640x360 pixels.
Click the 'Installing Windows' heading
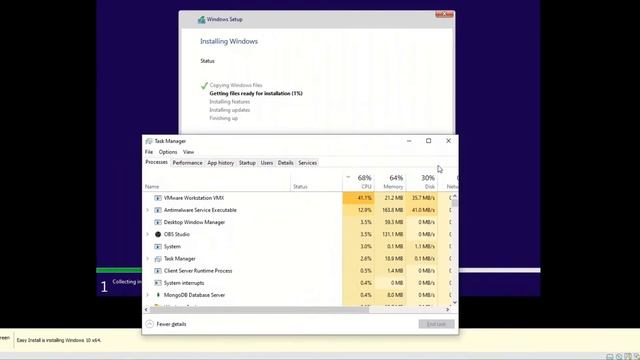click(x=229, y=41)
